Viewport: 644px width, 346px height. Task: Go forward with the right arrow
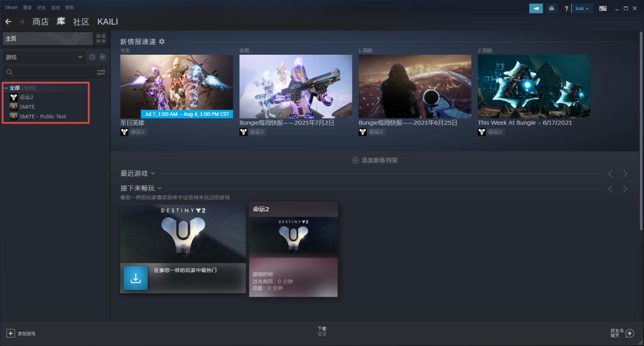tap(21, 21)
